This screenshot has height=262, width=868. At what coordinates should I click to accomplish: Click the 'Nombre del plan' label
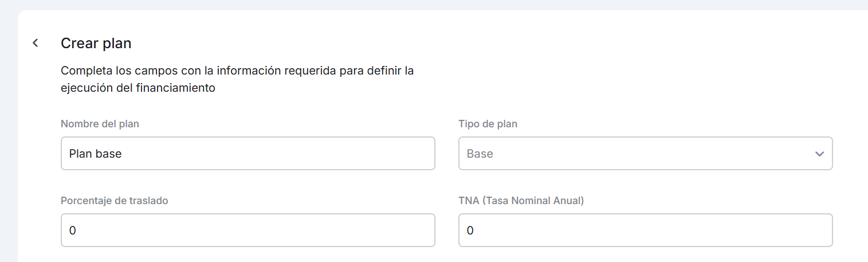(x=100, y=124)
